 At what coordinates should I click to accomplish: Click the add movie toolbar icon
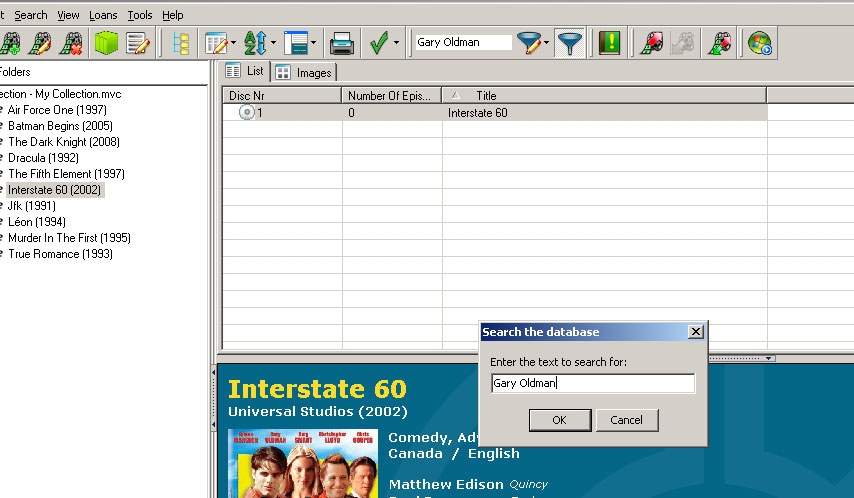9,43
